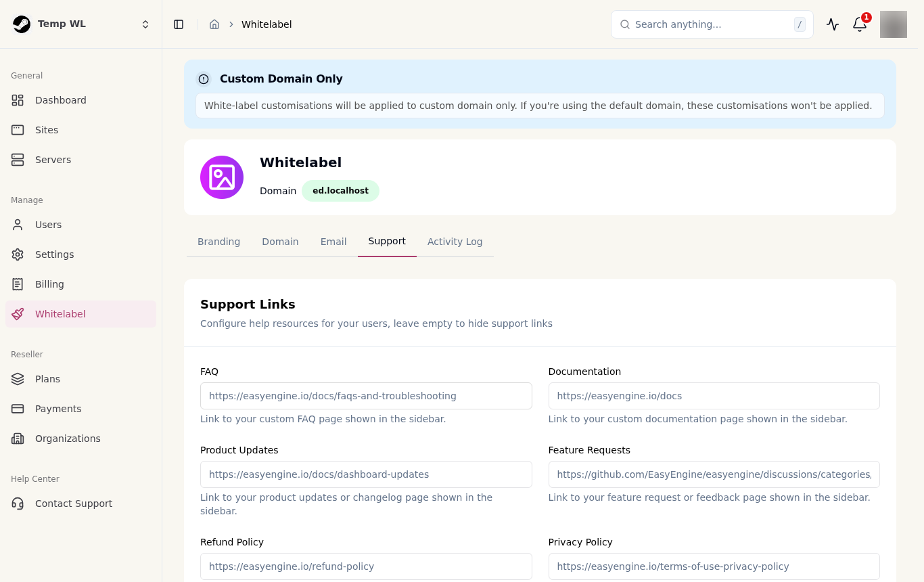The width and height of the screenshot is (924, 582).
Task: Open Organizations from sidebar
Action: pyautogui.click(x=81, y=439)
